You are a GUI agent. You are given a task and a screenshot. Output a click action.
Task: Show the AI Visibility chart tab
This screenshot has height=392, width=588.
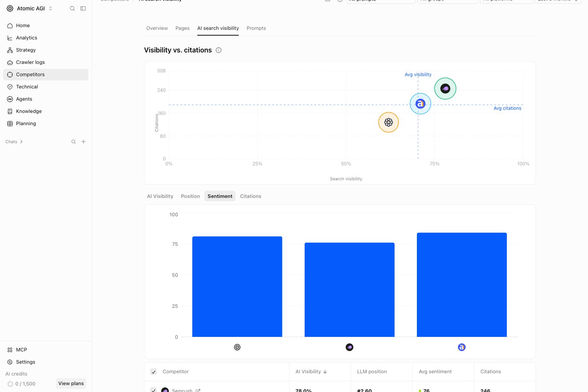coord(160,196)
